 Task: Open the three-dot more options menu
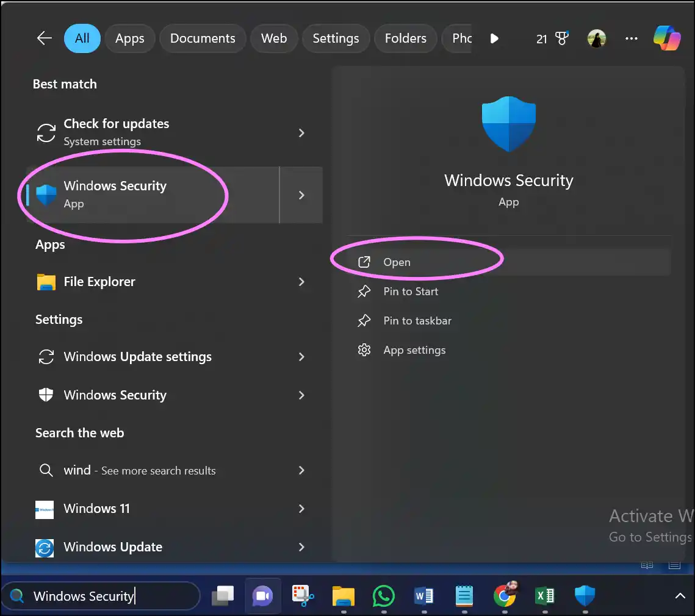pyautogui.click(x=631, y=38)
